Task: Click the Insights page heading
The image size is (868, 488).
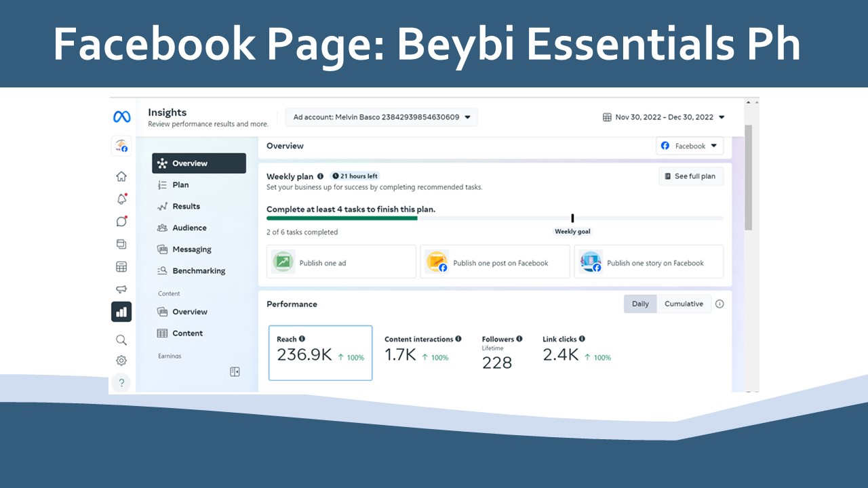Action: [x=167, y=113]
